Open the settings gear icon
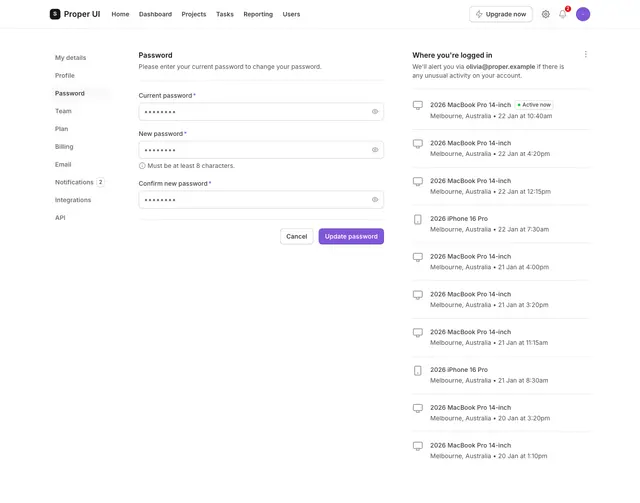The image size is (640, 503). [545, 14]
